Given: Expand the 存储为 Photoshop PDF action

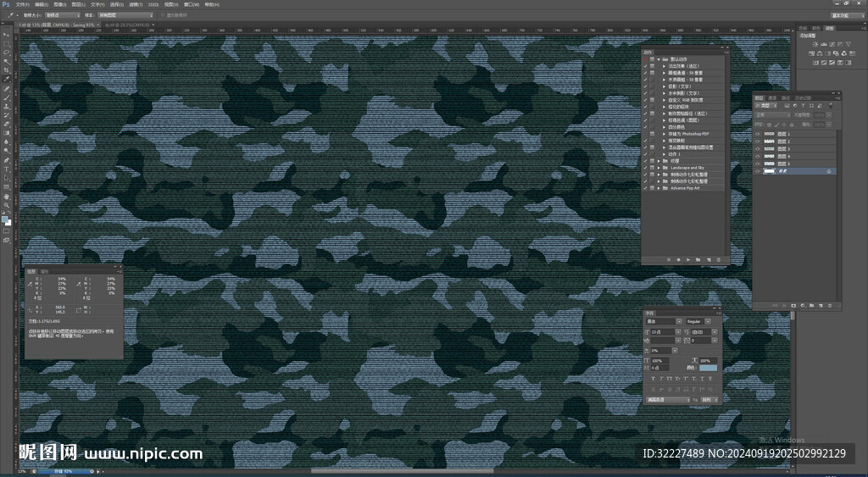Looking at the screenshot, I should pyautogui.click(x=664, y=134).
